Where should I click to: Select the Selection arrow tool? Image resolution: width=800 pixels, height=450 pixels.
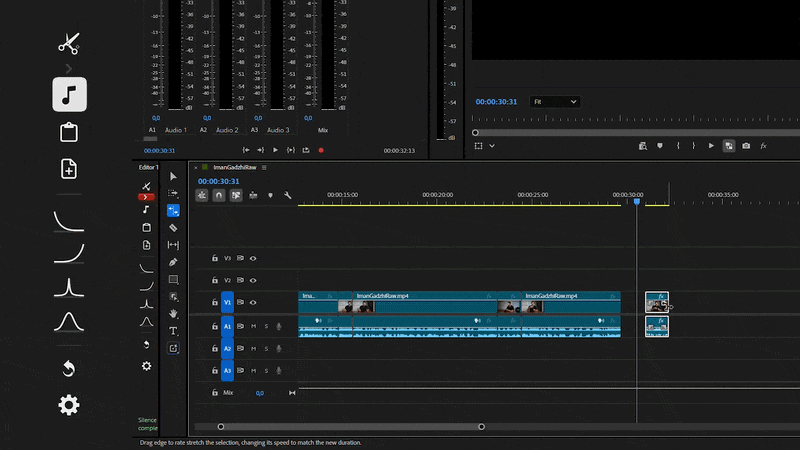click(x=173, y=177)
